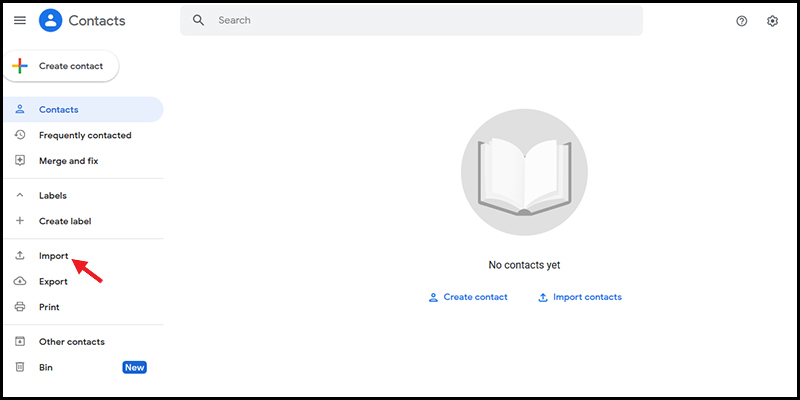Click the magnifier search icon
The image size is (800, 400).
pos(198,20)
